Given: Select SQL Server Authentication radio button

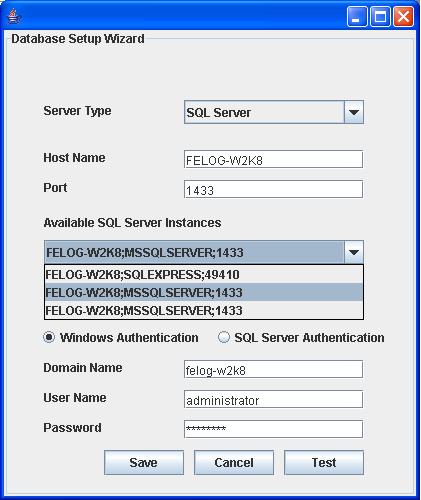Looking at the screenshot, I should 224,337.
